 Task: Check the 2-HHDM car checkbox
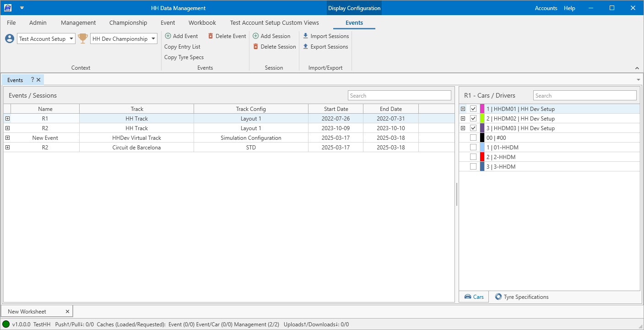[473, 157]
